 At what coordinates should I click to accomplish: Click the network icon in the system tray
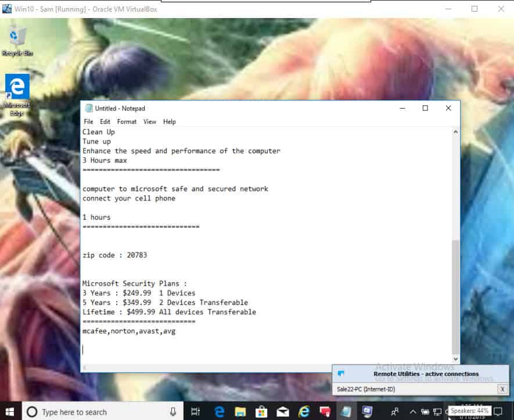click(437, 412)
